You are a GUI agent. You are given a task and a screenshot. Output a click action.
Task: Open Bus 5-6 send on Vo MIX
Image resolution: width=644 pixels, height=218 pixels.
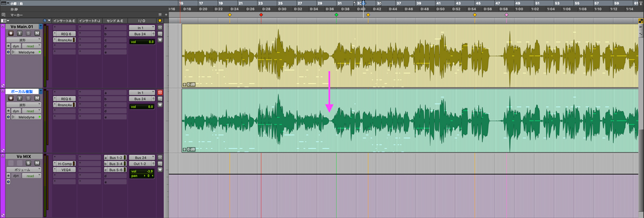[115, 170]
